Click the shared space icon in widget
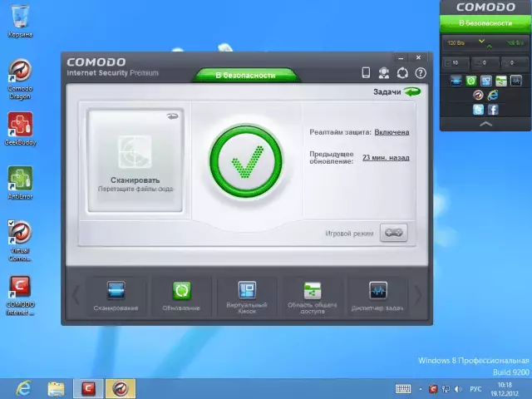The width and height of the screenshot is (532, 399). tap(500, 81)
